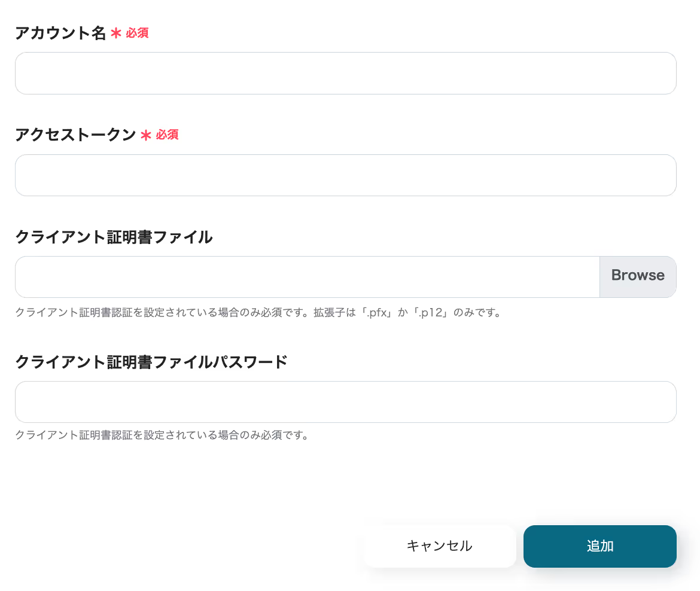Click the 追加 button
Screen dimensions: 700x591
tap(599, 546)
